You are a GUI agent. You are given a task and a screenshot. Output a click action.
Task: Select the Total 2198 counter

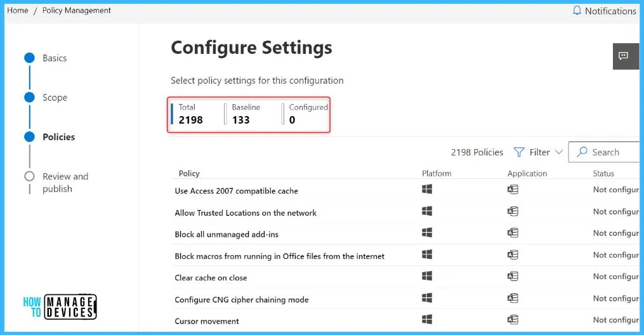[x=191, y=114]
